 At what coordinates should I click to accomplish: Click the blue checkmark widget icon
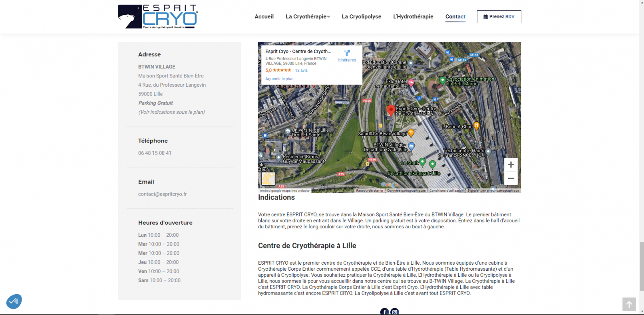[x=14, y=301]
